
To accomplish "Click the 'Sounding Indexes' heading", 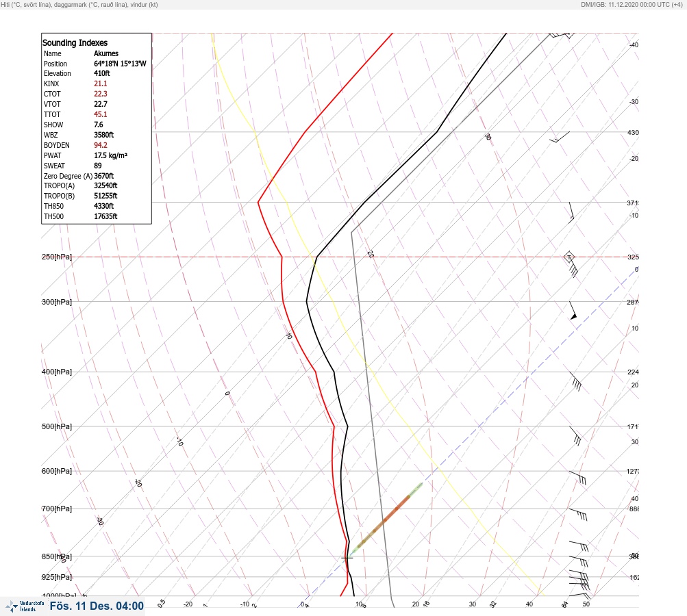I will tap(75, 43).
